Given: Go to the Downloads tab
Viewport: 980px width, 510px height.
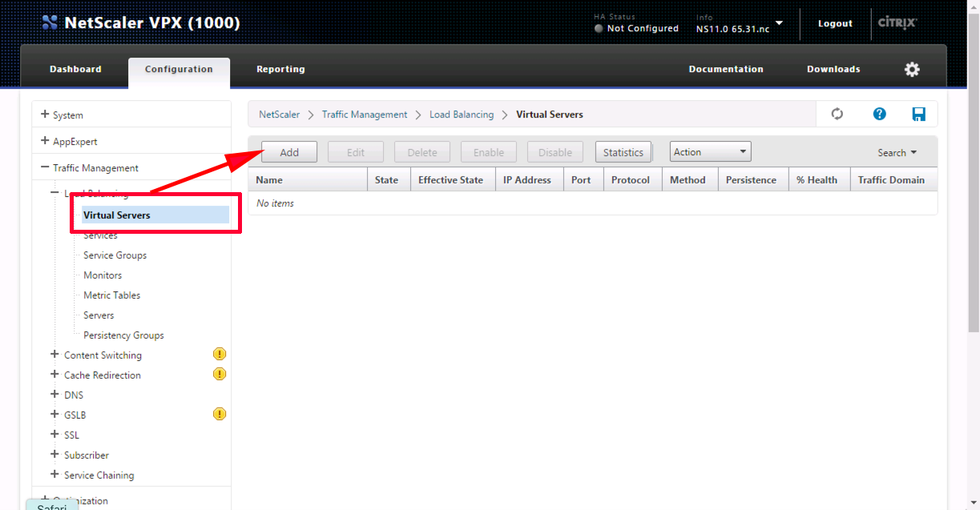Looking at the screenshot, I should (x=833, y=69).
